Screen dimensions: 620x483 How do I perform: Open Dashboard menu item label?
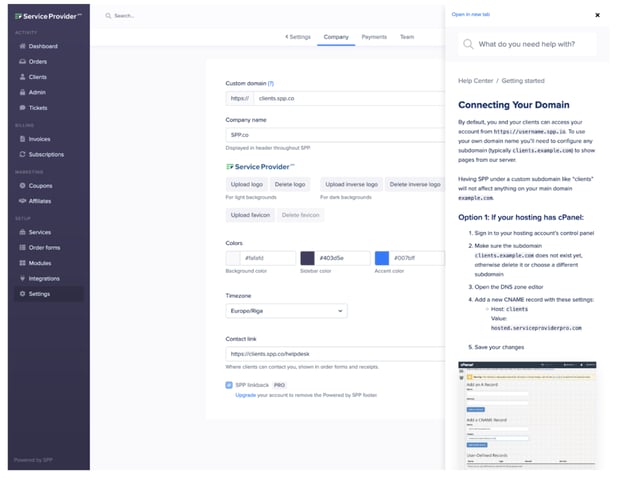tap(43, 46)
